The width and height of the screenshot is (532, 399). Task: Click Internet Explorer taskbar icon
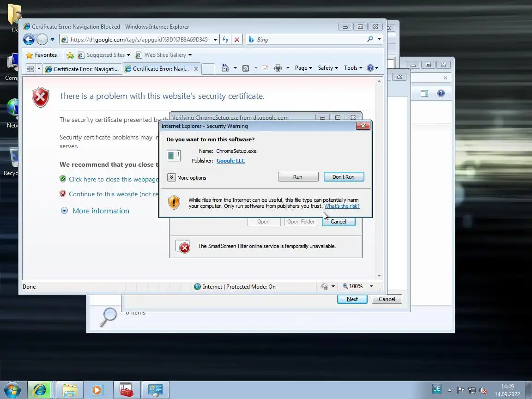39,390
